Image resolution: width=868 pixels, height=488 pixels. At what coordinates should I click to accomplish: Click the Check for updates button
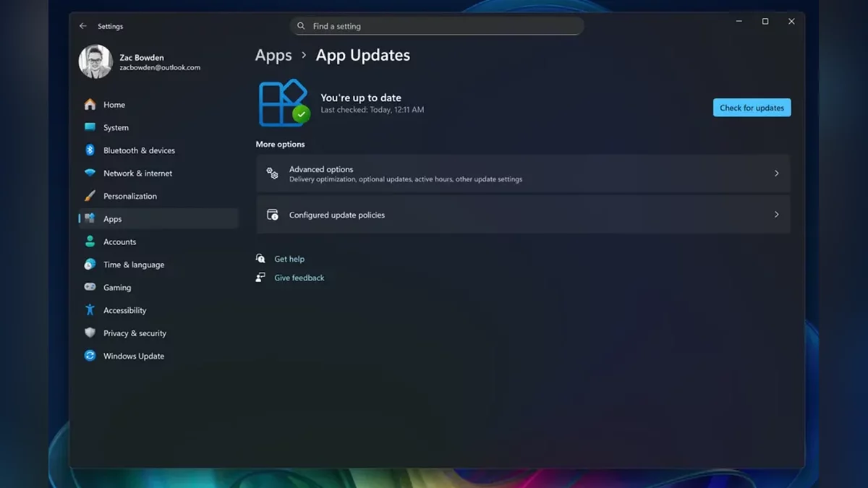click(x=752, y=108)
